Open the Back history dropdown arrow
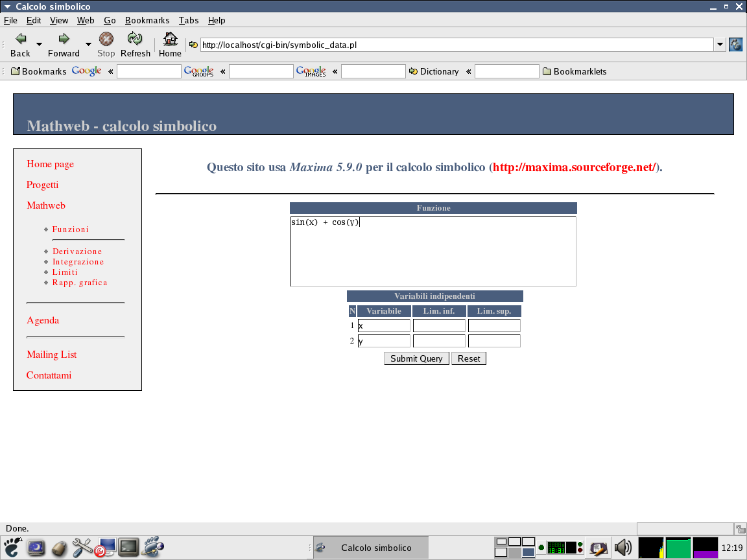The image size is (747, 560). pyautogui.click(x=39, y=44)
